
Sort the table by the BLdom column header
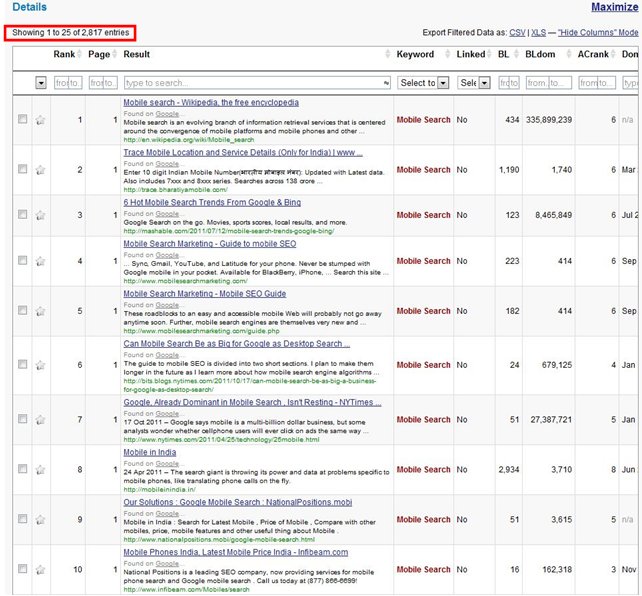540,54
